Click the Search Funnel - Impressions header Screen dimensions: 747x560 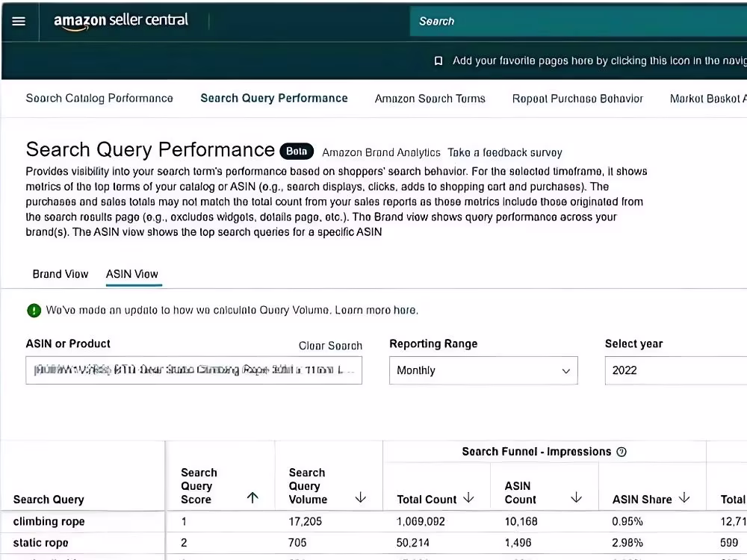click(536, 452)
